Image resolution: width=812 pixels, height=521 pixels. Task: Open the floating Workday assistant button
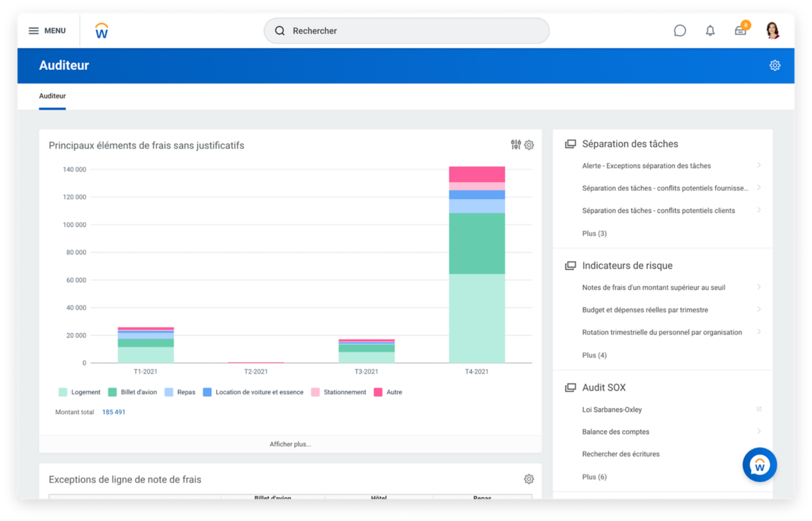click(759, 465)
